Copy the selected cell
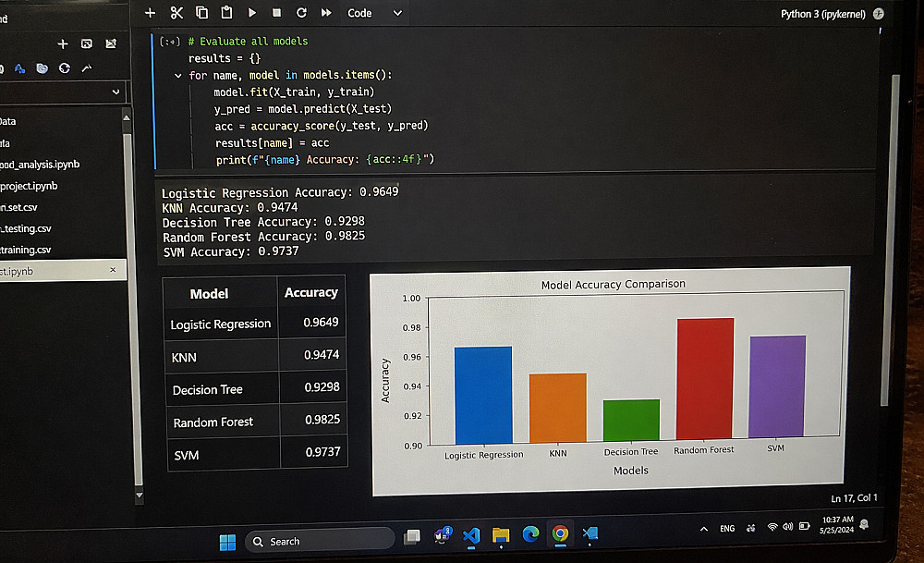The width and height of the screenshot is (924, 563). coord(201,12)
